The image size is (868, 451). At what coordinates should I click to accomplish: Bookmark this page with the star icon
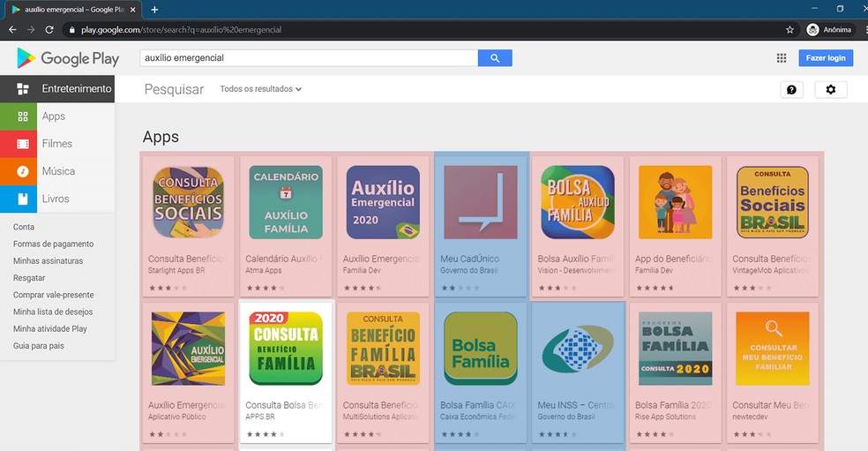[x=790, y=30]
